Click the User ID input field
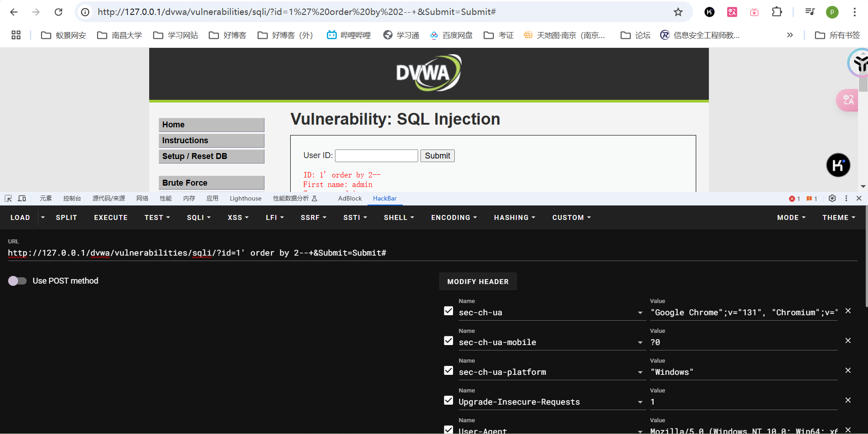 coord(377,156)
